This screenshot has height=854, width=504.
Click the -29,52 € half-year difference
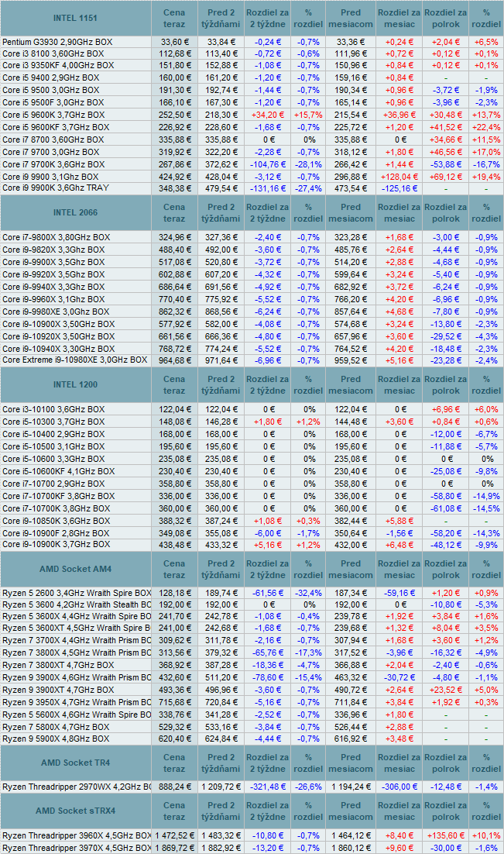coord(446,336)
